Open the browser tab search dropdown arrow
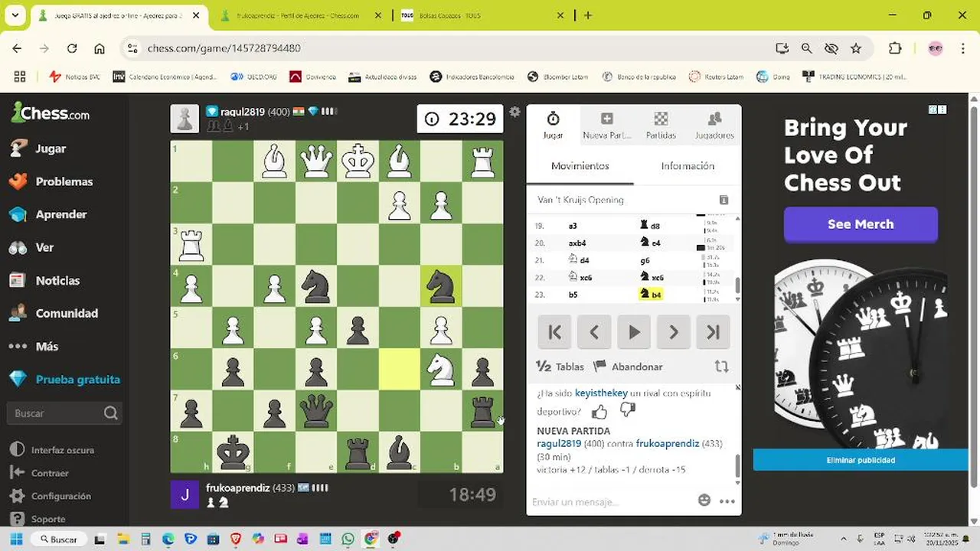Viewport: 980px width, 551px height. 15,15
